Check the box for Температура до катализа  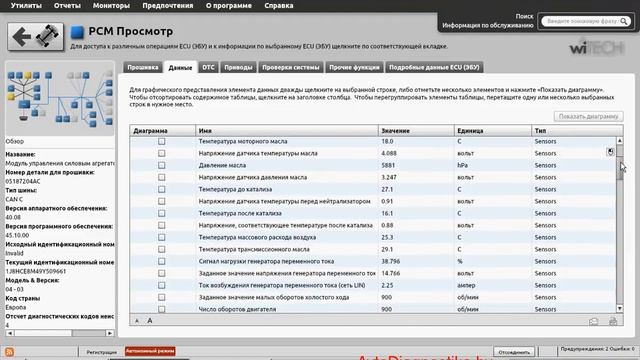(x=162, y=189)
